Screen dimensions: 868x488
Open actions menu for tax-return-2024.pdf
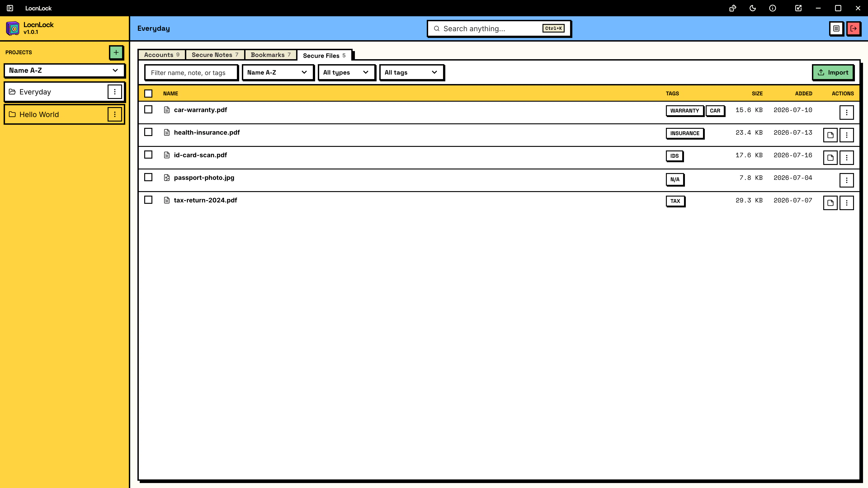pyautogui.click(x=847, y=203)
